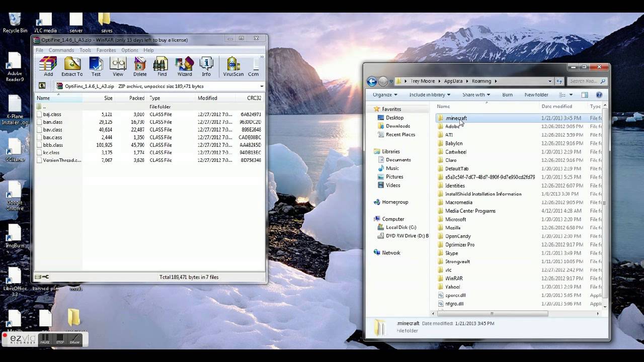Click the Extract To toolbar icon
The height and width of the screenshot is (362, 644).
point(72,66)
